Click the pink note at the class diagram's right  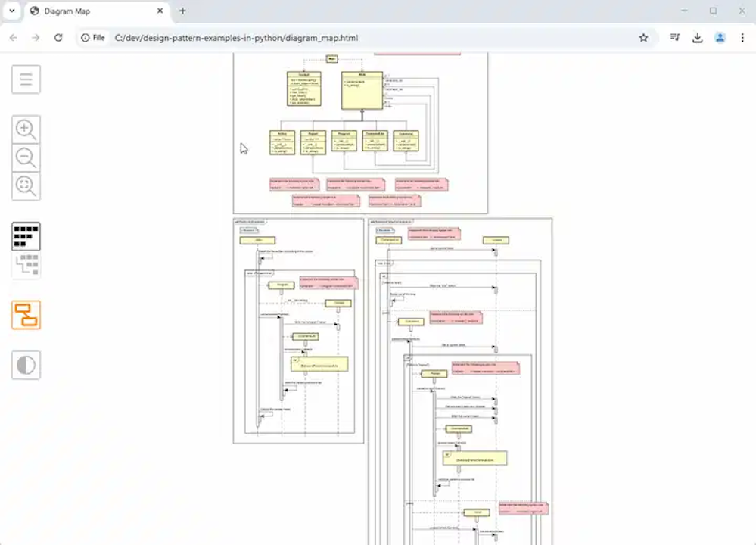point(422,184)
